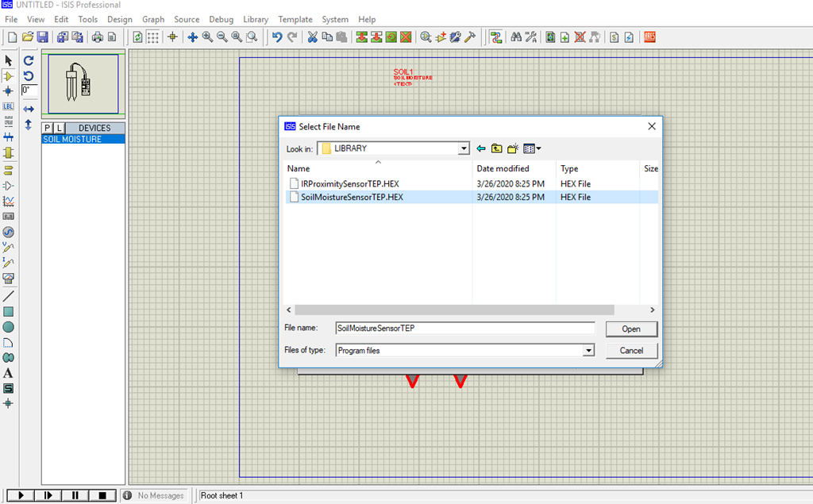Select the Voltage Probe mode tool

click(9, 247)
